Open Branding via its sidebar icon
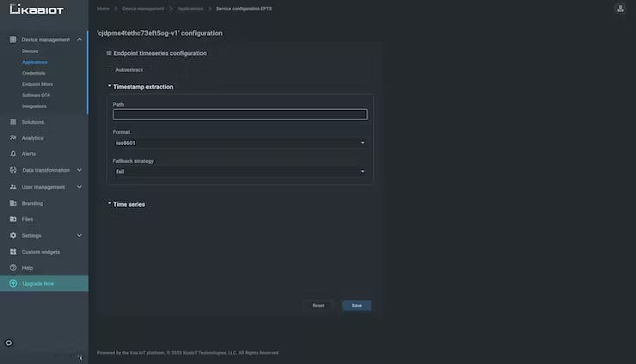Image resolution: width=636 pixels, height=364 pixels. point(13,203)
